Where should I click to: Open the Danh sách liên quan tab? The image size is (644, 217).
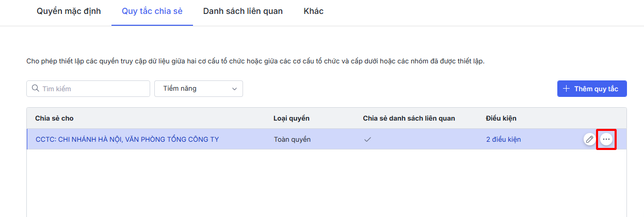tap(243, 11)
